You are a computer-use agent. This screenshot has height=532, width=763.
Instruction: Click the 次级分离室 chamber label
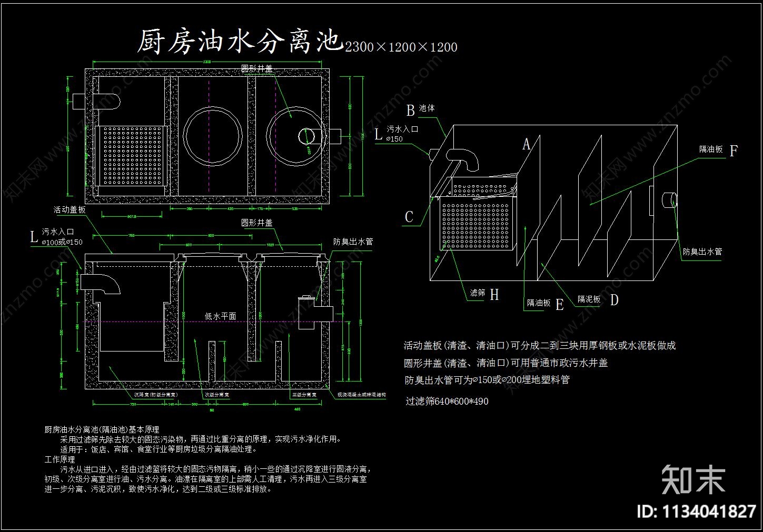tap(217, 394)
